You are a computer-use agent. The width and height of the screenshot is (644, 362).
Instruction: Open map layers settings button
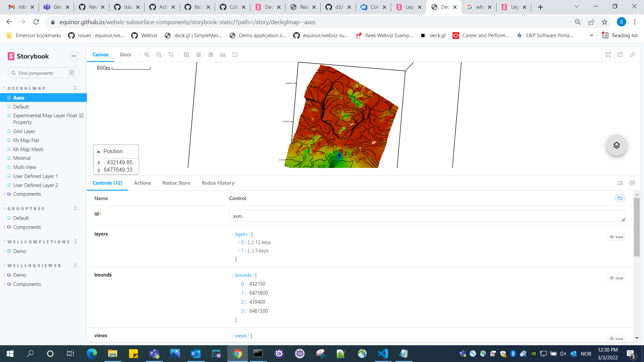(x=616, y=145)
